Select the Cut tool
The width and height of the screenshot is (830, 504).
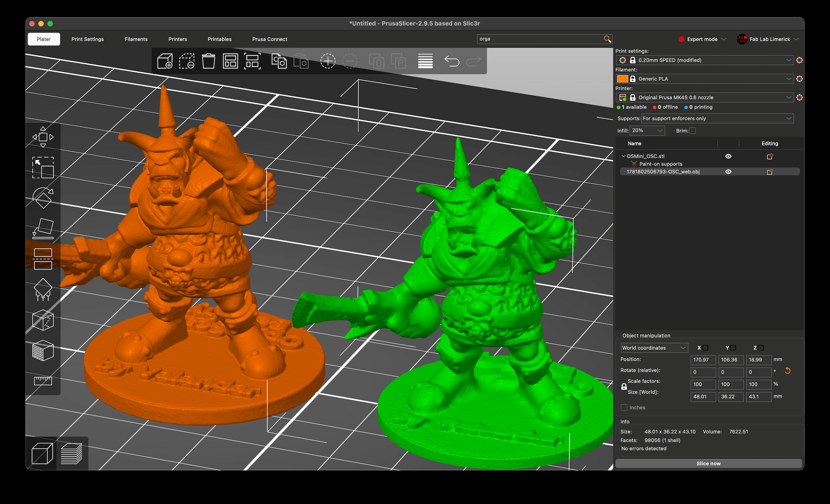[43, 259]
